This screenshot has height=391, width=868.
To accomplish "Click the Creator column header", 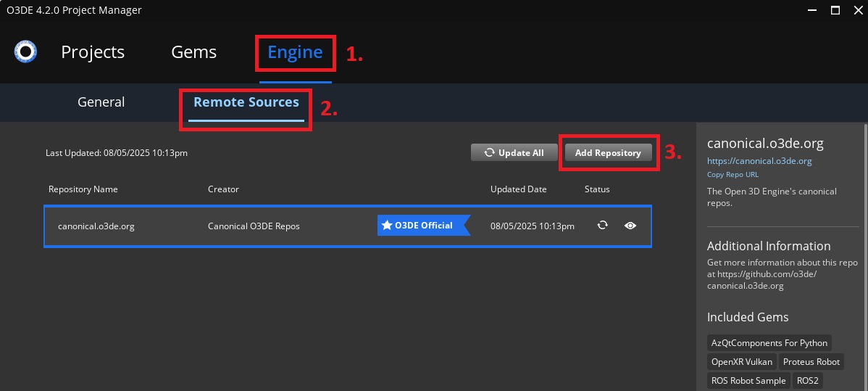I will [223, 189].
